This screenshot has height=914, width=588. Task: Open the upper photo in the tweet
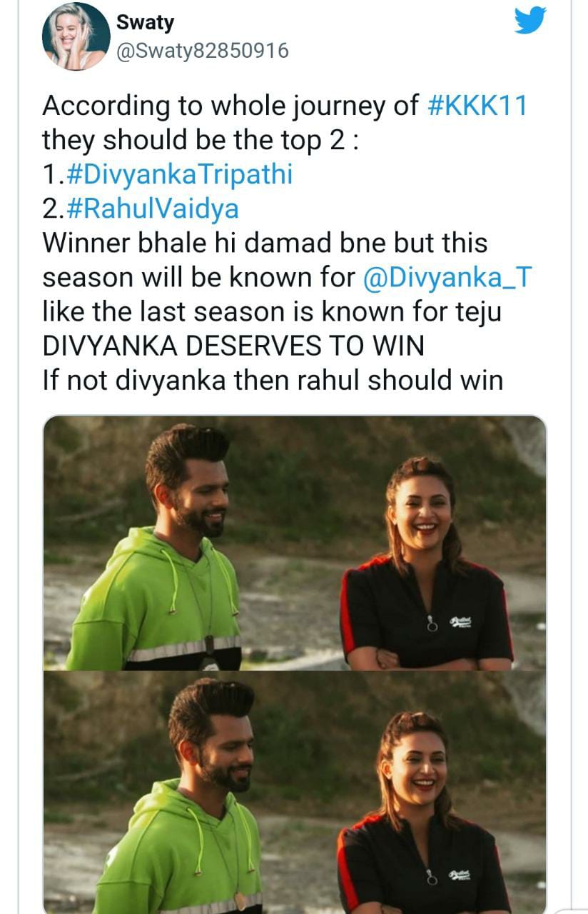[294, 543]
